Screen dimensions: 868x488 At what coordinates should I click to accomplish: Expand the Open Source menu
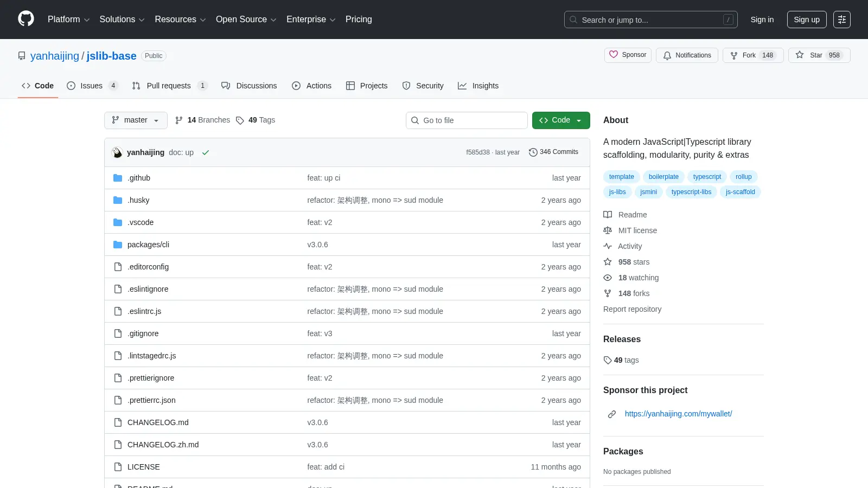(x=246, y=20)
